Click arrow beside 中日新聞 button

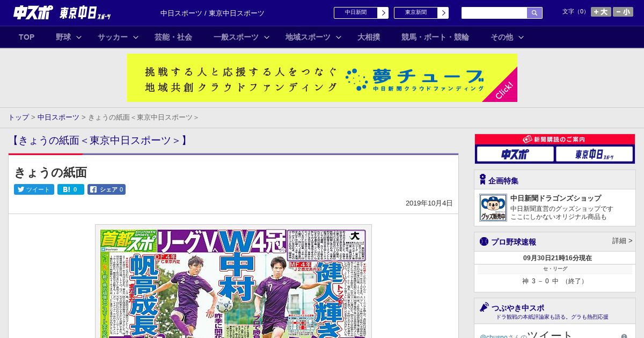coord(383,13)
